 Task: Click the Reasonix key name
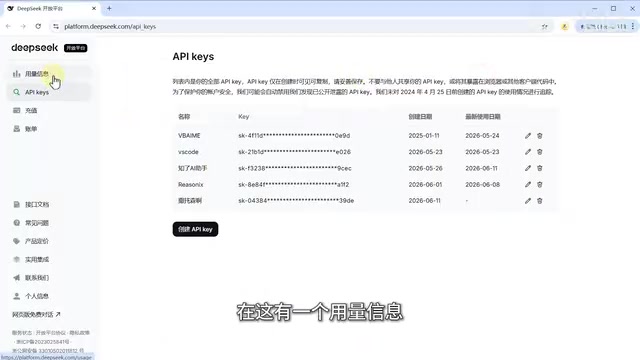[x=191, y=184]
